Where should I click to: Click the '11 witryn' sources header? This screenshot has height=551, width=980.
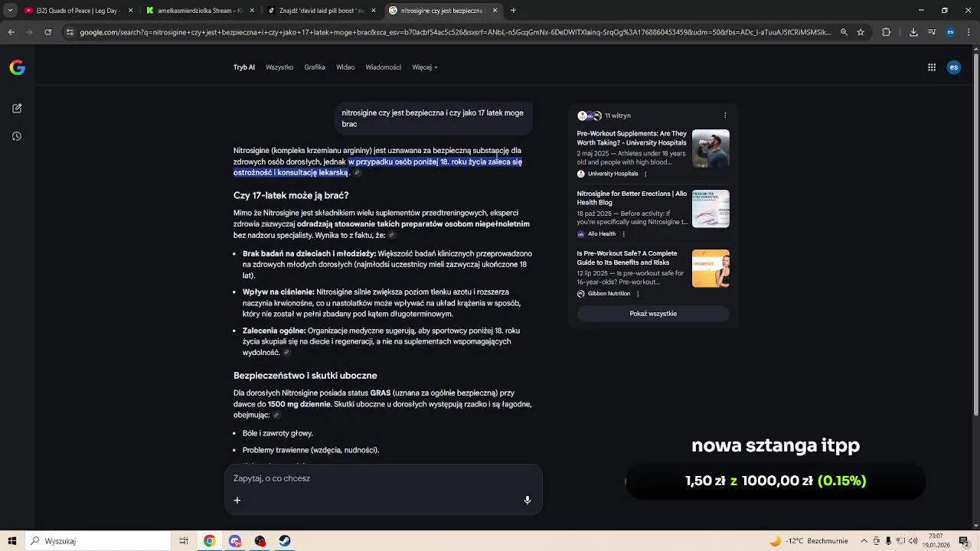(x=618, y=116)
